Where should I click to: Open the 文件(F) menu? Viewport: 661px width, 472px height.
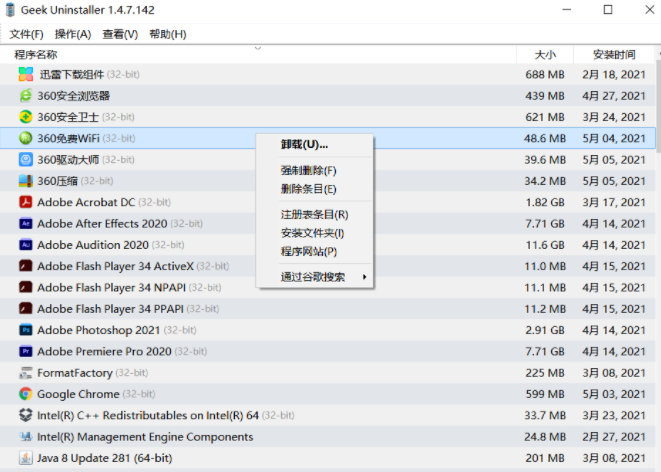26,34
